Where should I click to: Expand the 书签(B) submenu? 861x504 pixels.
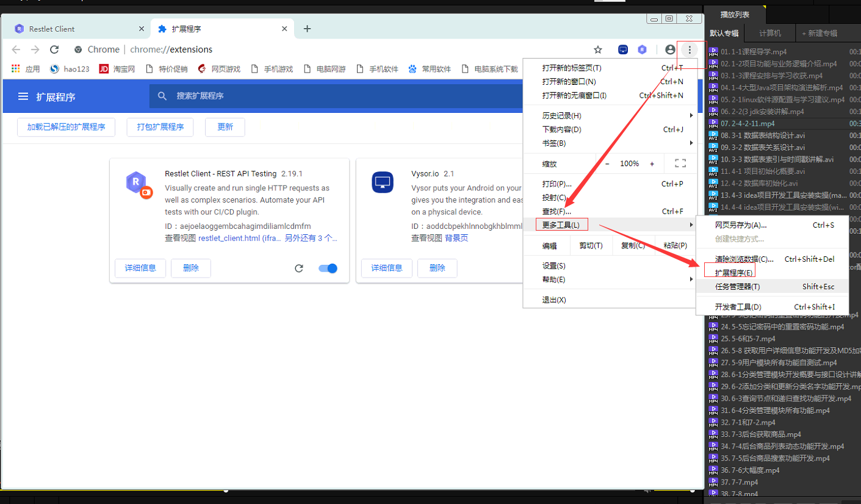610,143
